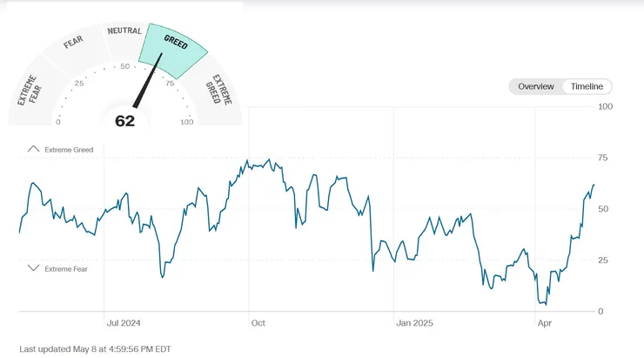The image size is (644, 358).
Task: Select the Neutral segment of the gauge
Action: click(x=124, y=31)
